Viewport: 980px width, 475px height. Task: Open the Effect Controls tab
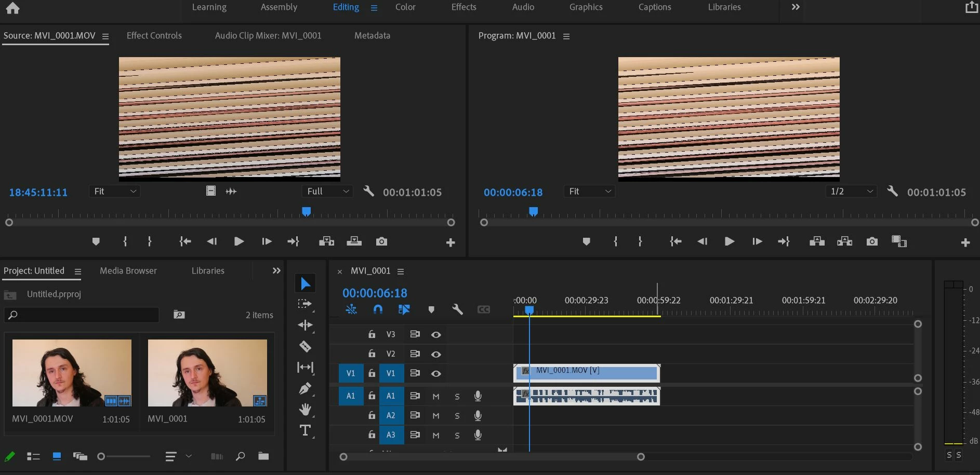(154, 35)
